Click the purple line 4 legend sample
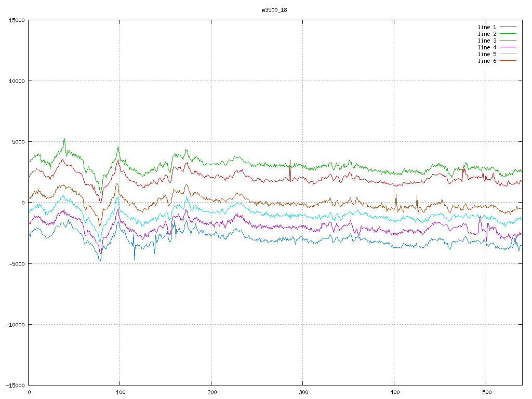Image resolution: width=532 pixels, height=399 pixels. click(x=508, y=47)
